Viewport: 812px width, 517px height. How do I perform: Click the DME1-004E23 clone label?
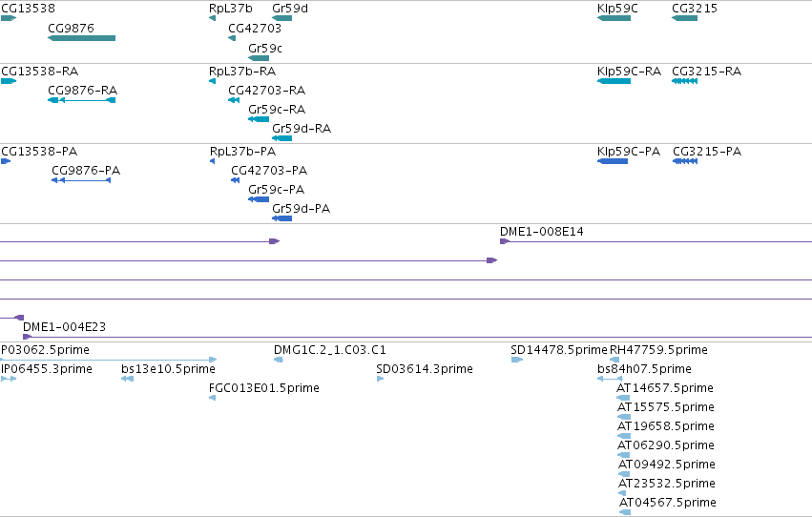(64, 327)
